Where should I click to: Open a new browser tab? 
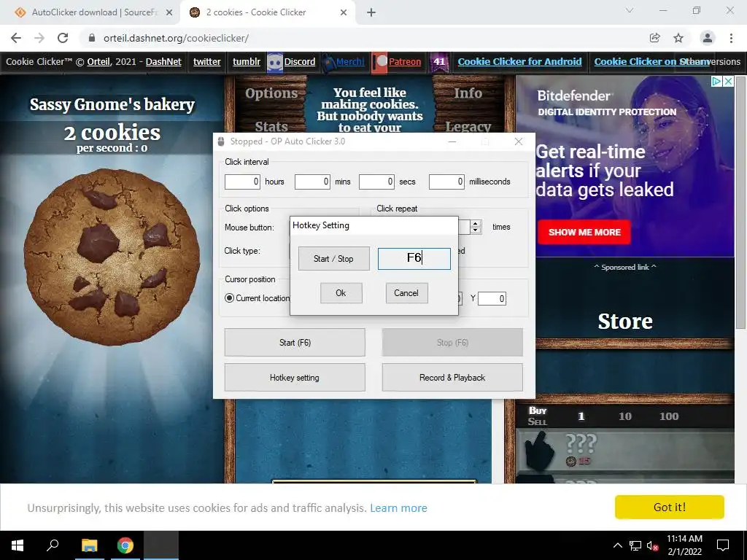click(371, 13)
